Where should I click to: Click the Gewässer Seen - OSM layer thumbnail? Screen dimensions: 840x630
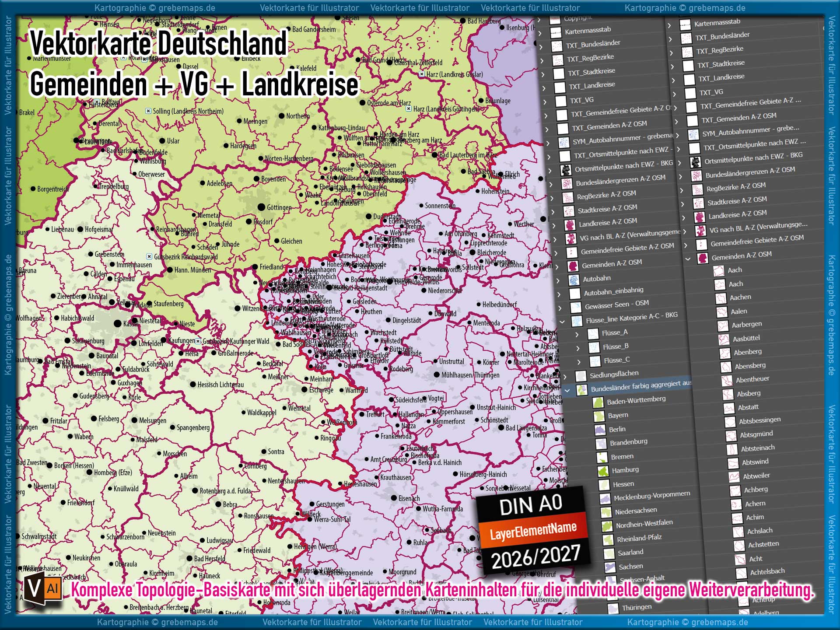click(x=576, y=308)
